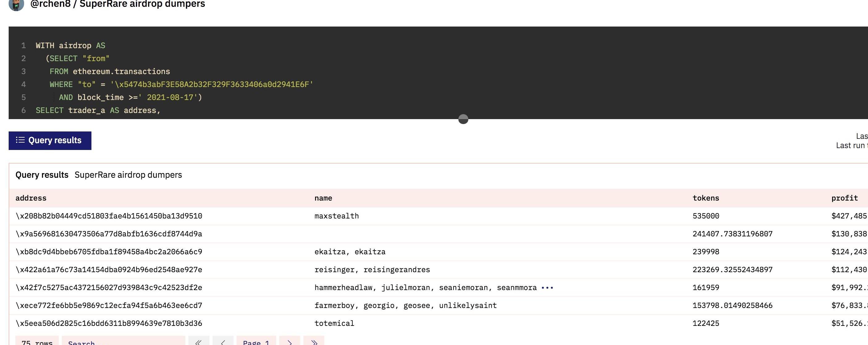Click the 75 rows count label
The height and width of the screenshot is (345, 868).
pyautogui.click(x=37, y=341)
